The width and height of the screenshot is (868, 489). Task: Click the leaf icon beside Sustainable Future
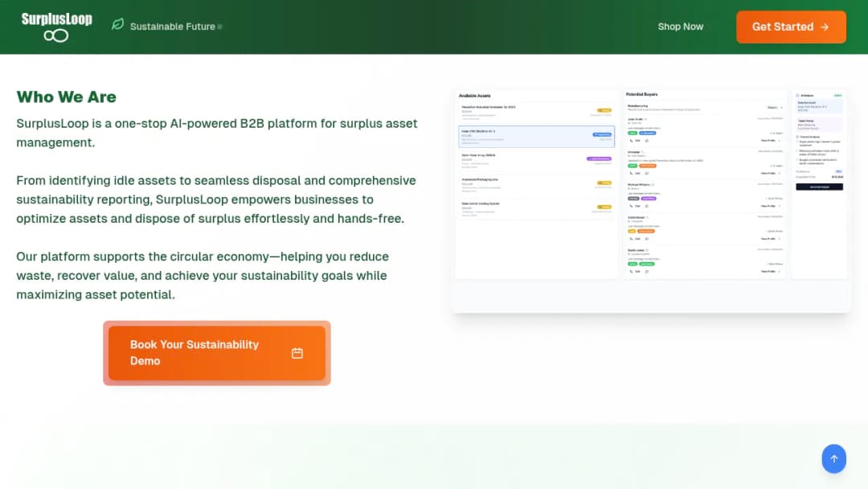point(118,24)
